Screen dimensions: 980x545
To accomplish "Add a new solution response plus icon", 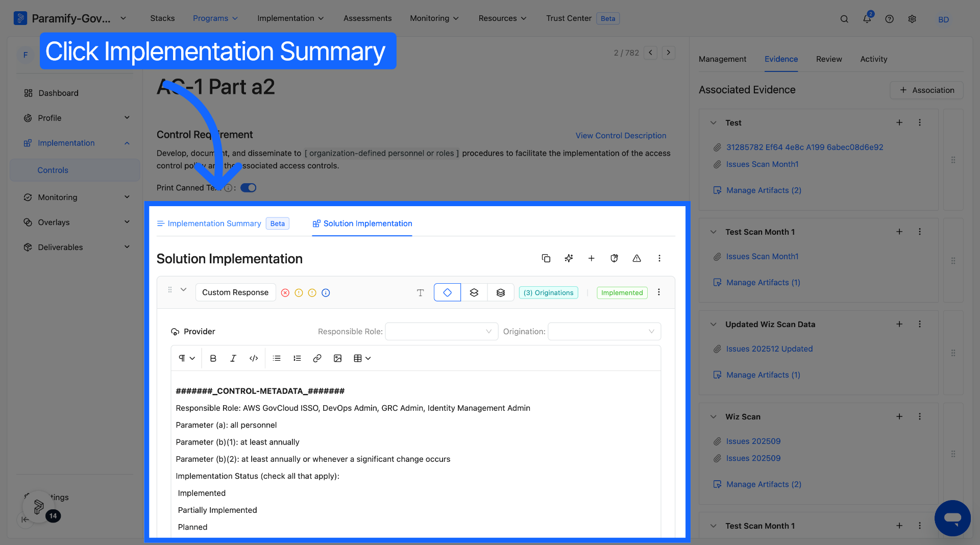I will (592, 258).
